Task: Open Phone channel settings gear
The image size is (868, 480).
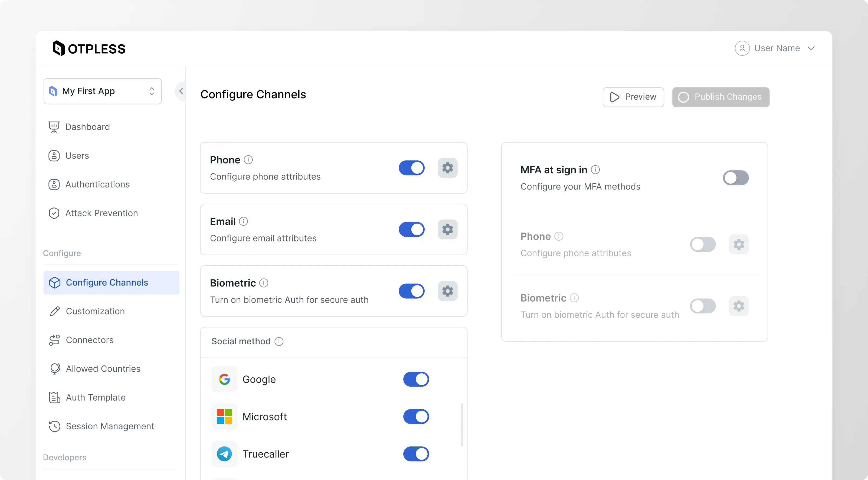Action: 448,168
